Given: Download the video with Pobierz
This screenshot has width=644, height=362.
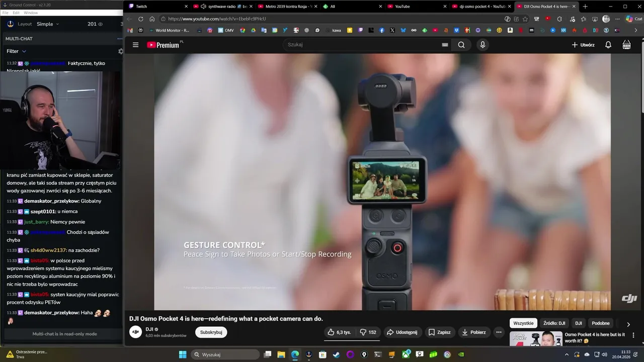Looking at the screenshot, I should pos(474,332).
